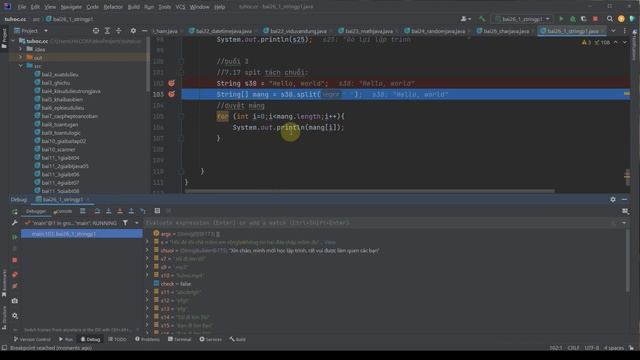The width and height of the screenshot is (640, 360).
Task: Open the Navigate menu
Action: pos(71,7)
